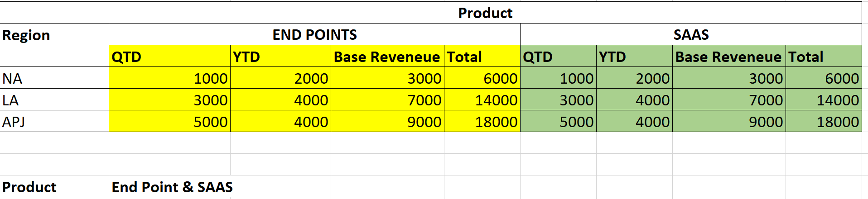
Task: Select LA SAAS QTD value 3000
Action: click(x=558, y=99)
